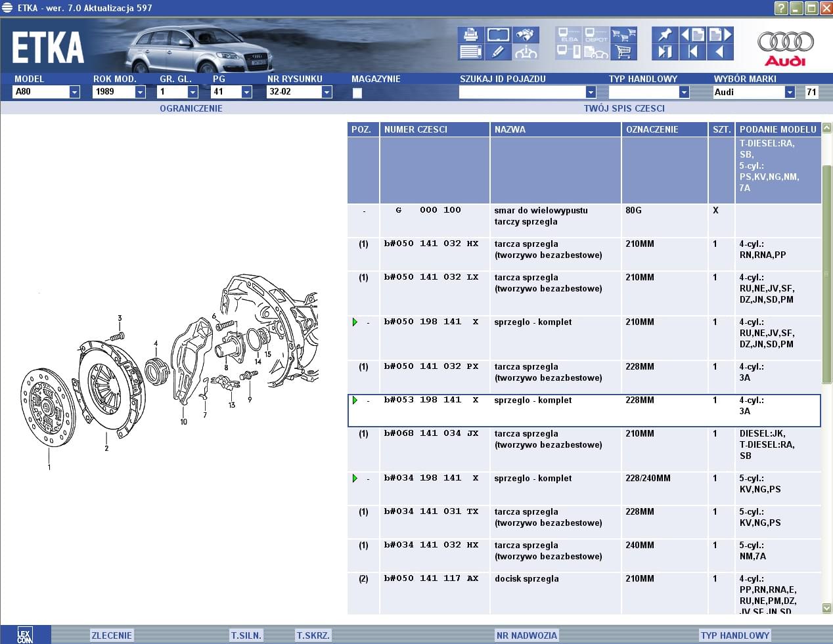
Task: Click the parts list icon under the printer
Action: (471, 52)
